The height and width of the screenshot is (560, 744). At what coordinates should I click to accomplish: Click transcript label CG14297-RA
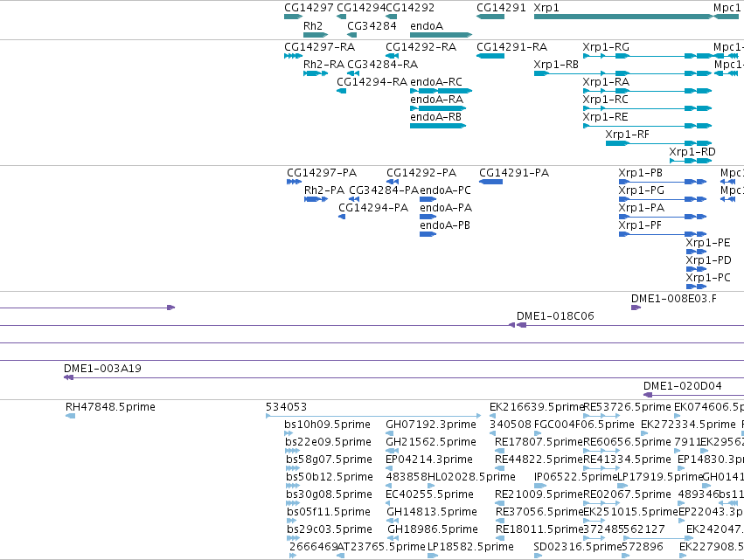319,47
